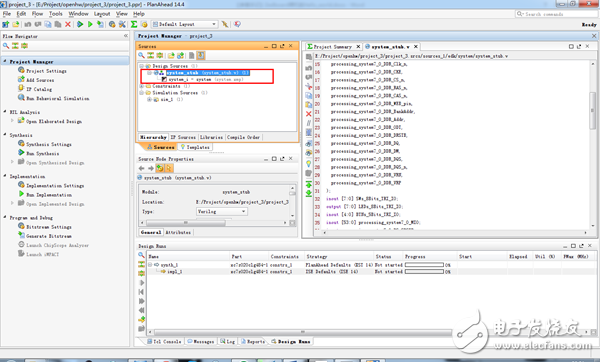Click Collapse All icon in Flow Navigator
The height and width of the screenshot is (362, 600).
coord(15,46)
